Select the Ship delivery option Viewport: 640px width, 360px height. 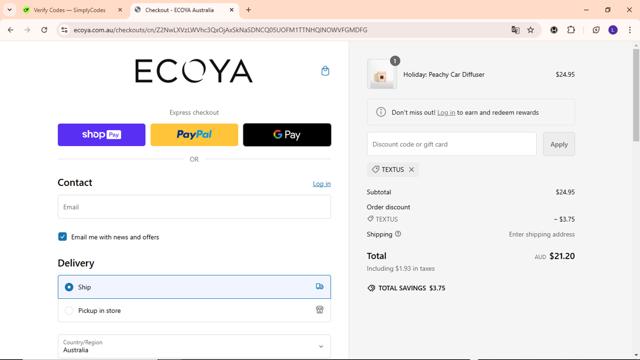click(194, 287)
